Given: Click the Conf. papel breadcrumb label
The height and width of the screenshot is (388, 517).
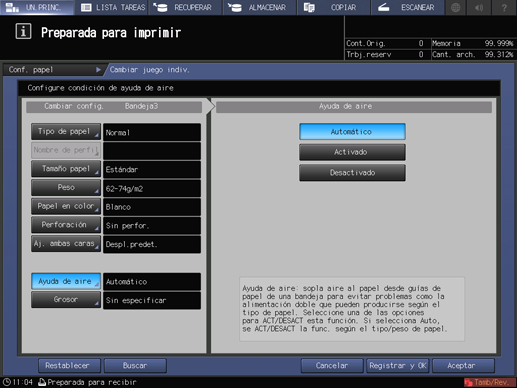Looking at the screenshot, I should (x=31, y=70).
